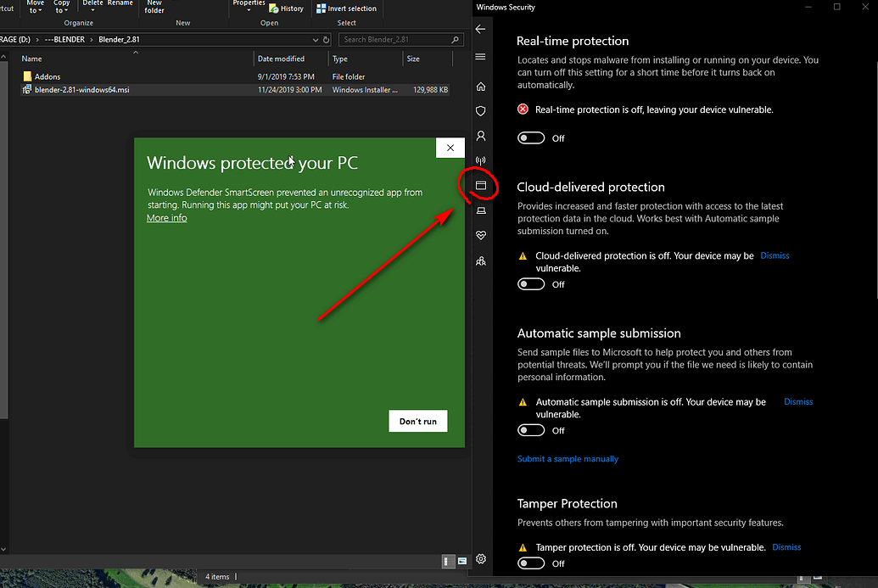This screenshot has height=588, width=878.
Task: Open address bar history dropdown
Action: [316, 40]
